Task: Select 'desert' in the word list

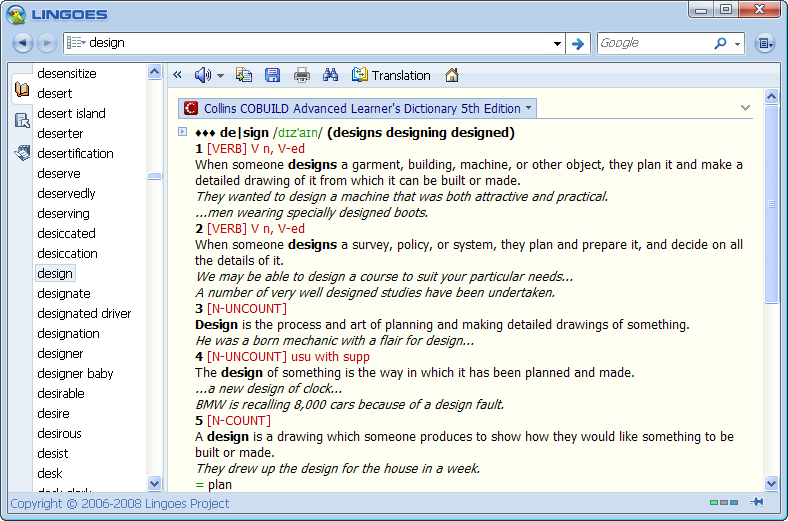Action: coord(55,93)
